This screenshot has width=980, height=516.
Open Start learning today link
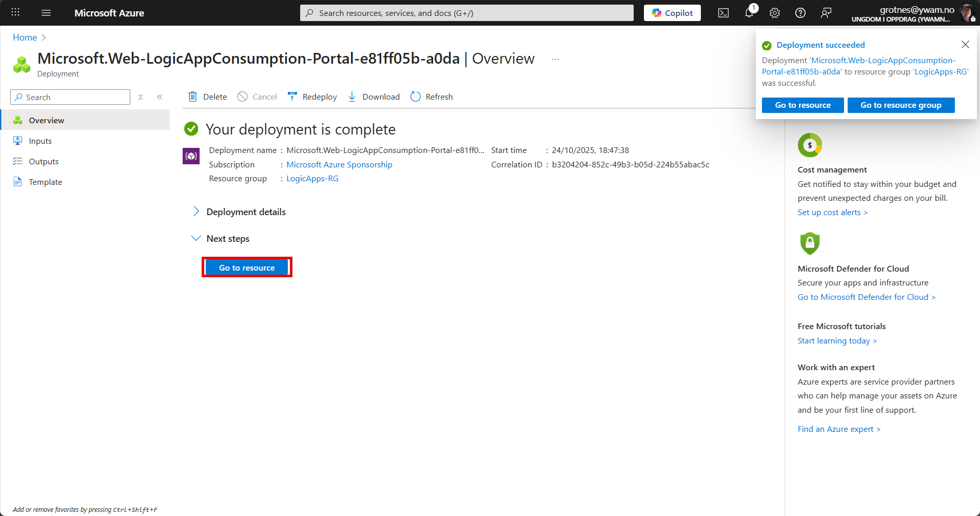tap(837, 340)
